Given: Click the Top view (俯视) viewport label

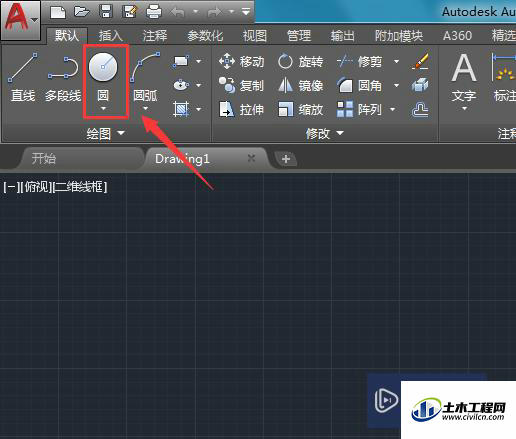Looking at the screenshot, I should [x=36, y=187].
